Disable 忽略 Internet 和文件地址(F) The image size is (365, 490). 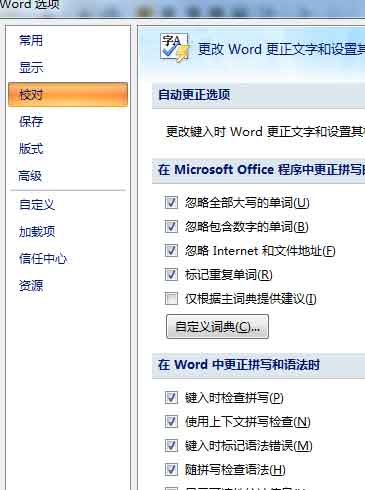(171, 250)
